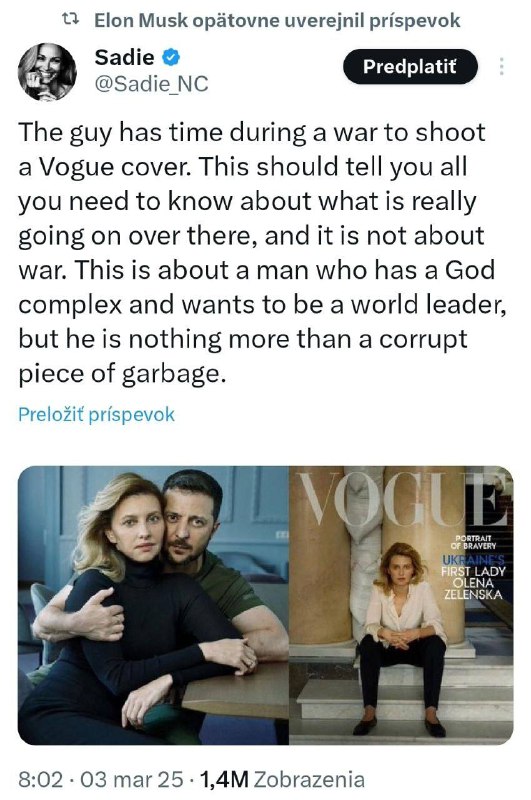This screenshot has width=531, height=800.
Task: Click the repost arrows icon at top
Action: tap(70, 20)
